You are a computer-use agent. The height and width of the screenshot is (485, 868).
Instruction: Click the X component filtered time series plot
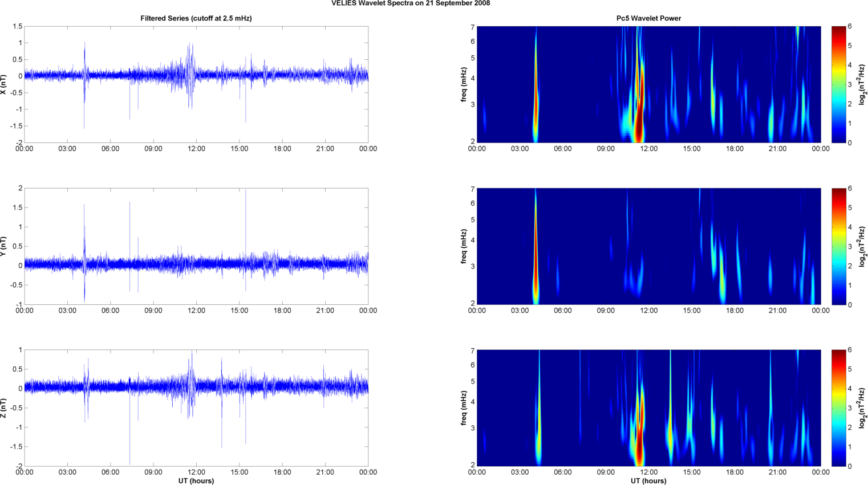196,84
